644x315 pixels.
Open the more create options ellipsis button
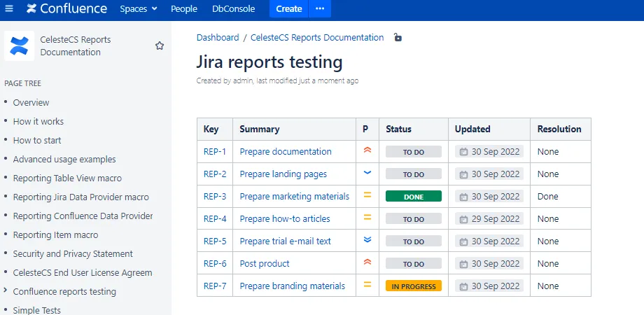coord(319,8)
